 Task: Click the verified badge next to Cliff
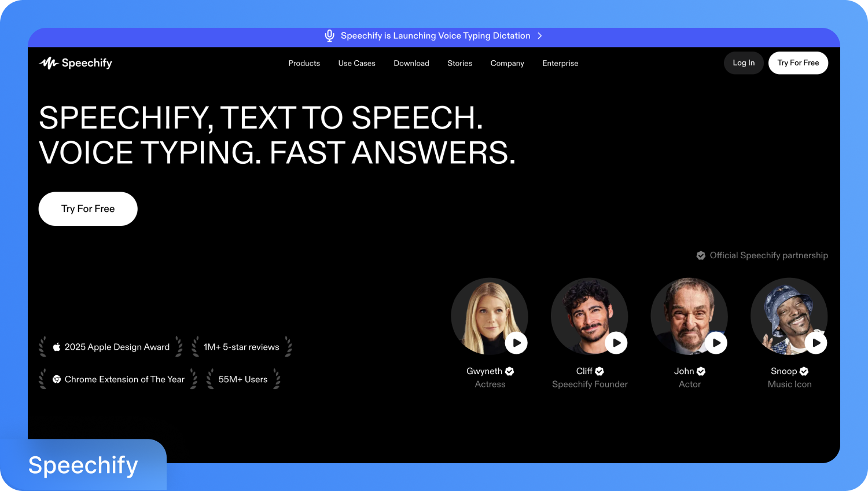click(599, 371)
